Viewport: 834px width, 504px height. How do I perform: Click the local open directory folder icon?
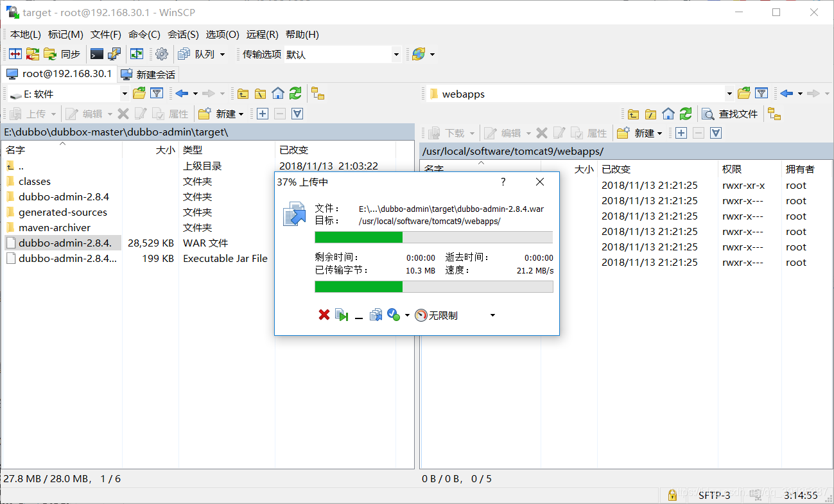tap(139, 94)
